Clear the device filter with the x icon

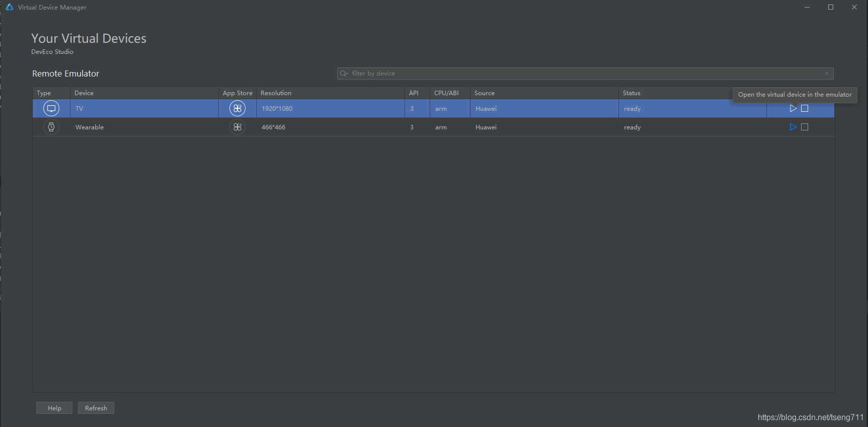827,74
